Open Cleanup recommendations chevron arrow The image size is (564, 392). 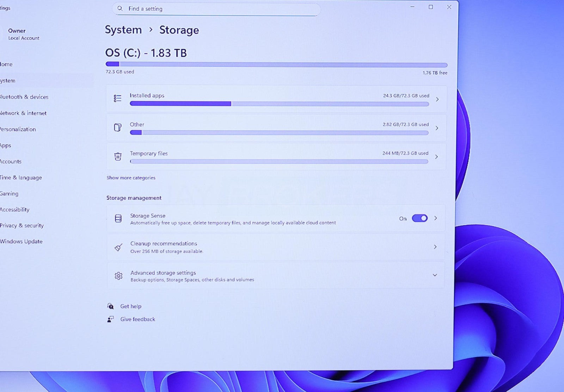(x=435, y=247)
